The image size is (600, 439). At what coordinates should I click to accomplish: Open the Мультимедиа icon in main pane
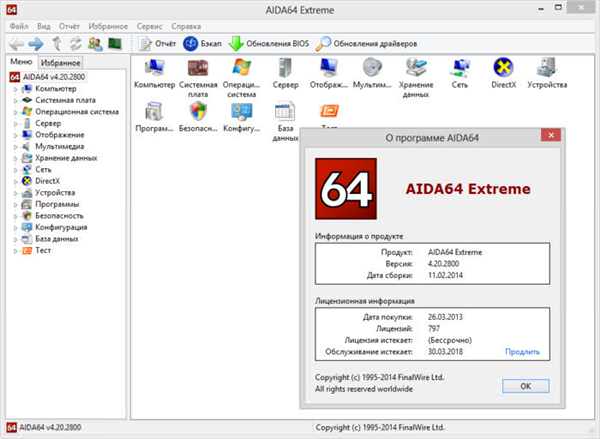(x=372, y=73)
